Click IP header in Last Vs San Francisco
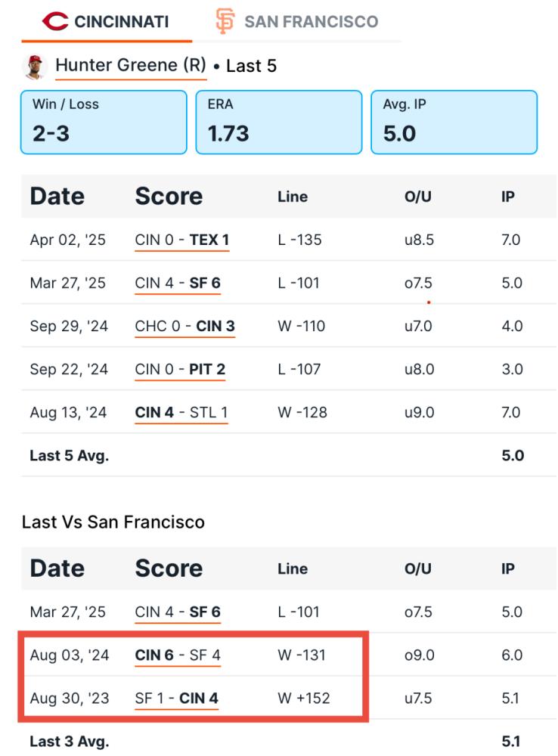Screen dimensions: 558x756 pos(508,569)
